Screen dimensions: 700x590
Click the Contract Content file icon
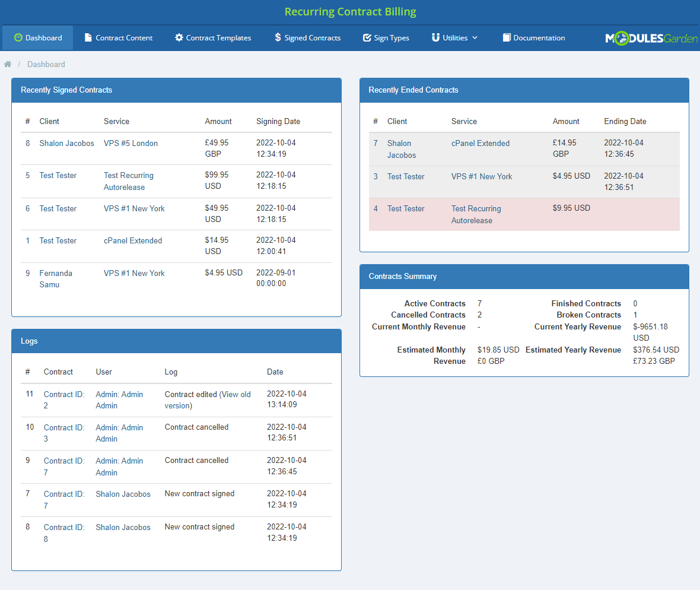pyautogui.click(x=88, y=37)
